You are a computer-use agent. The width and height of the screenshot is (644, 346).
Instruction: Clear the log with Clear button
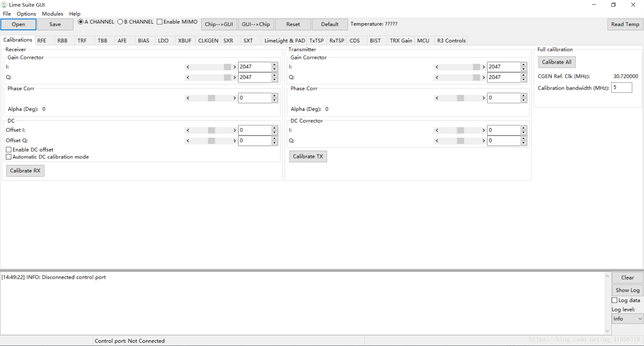(x=628, y=278)
